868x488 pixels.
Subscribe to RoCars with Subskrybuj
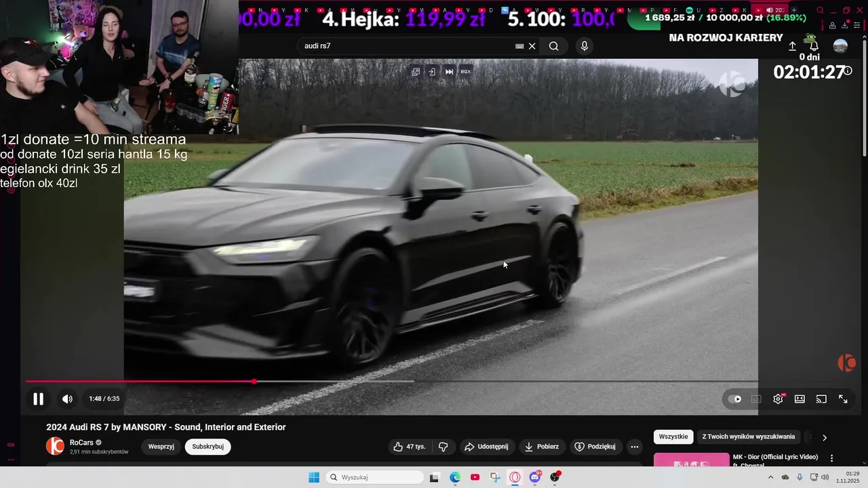point(208,447)
